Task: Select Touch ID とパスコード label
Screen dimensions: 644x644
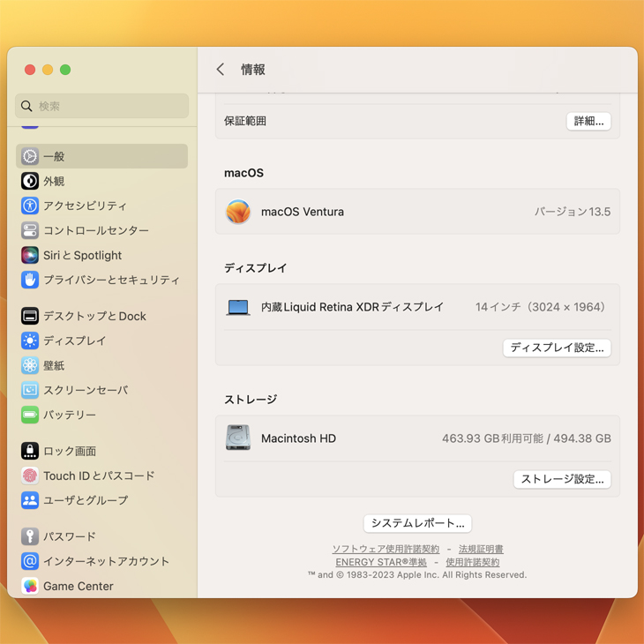Action: (99, 476)
